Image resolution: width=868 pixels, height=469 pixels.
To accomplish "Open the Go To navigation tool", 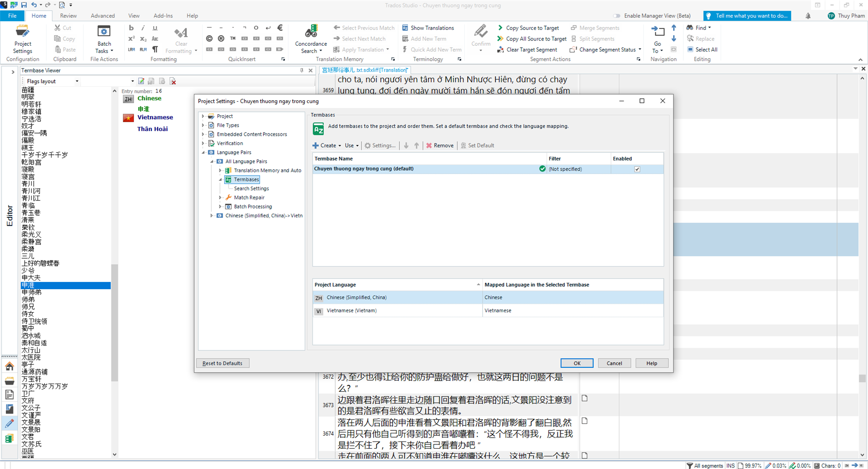I will point(657,40).
